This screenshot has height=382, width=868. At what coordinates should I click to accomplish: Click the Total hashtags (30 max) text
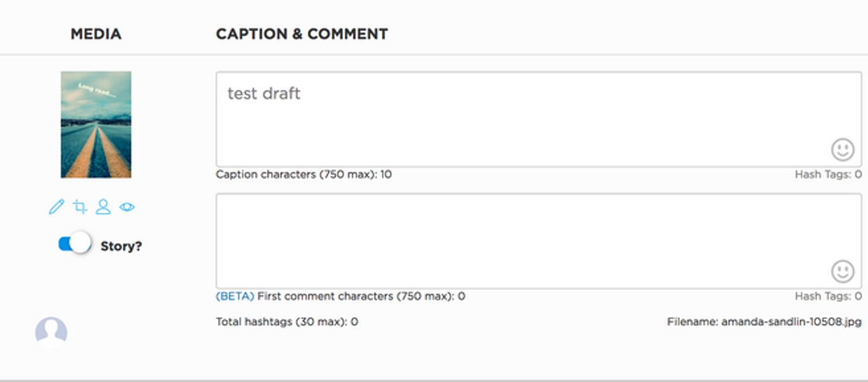[x=287, y=322]
